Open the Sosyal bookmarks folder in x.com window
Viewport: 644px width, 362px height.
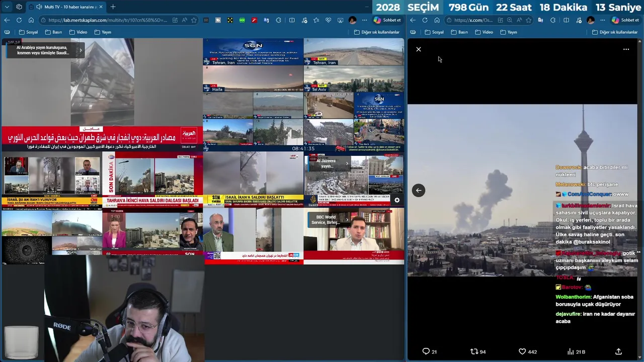point(435,32)
